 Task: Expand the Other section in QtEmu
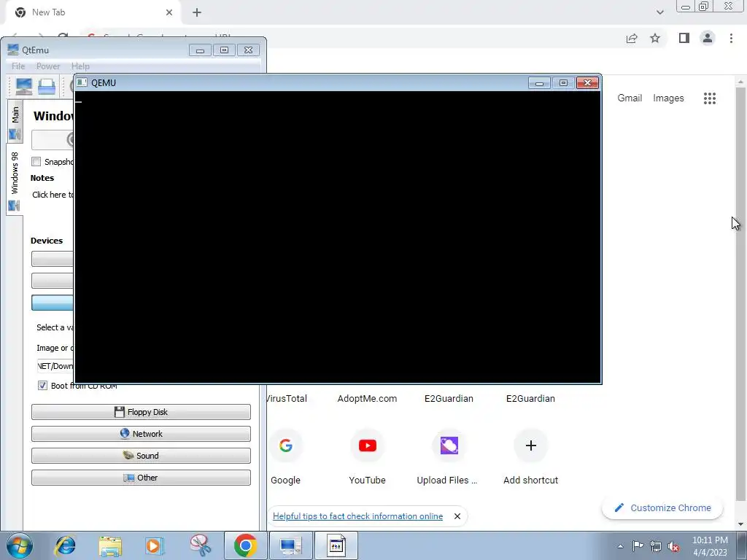(141, 478)
